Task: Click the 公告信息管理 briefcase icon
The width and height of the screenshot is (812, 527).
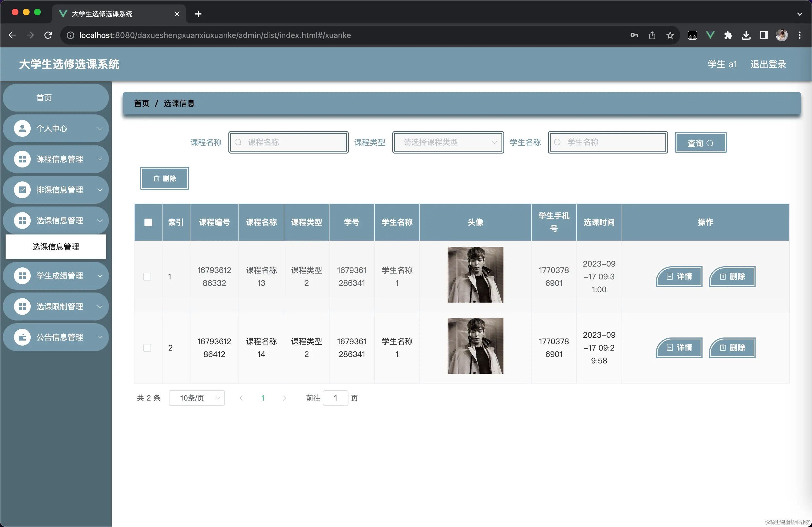Action: click(22, 337)
